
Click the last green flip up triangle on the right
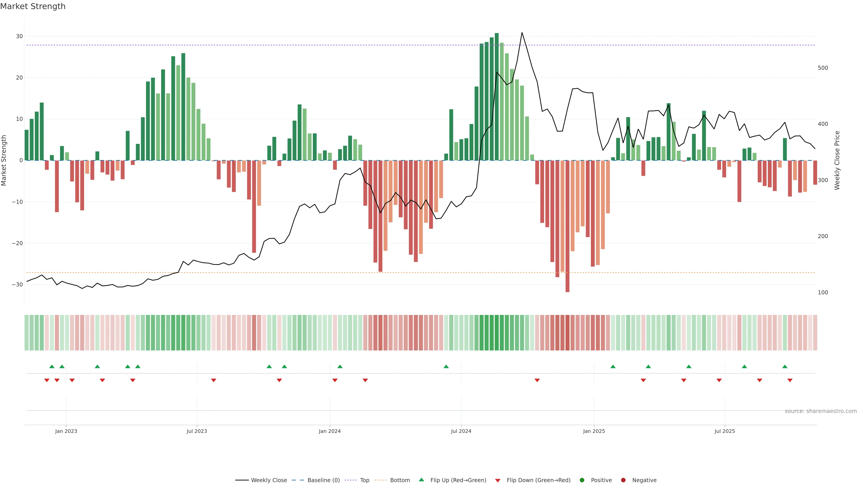(x=785, y=366)
